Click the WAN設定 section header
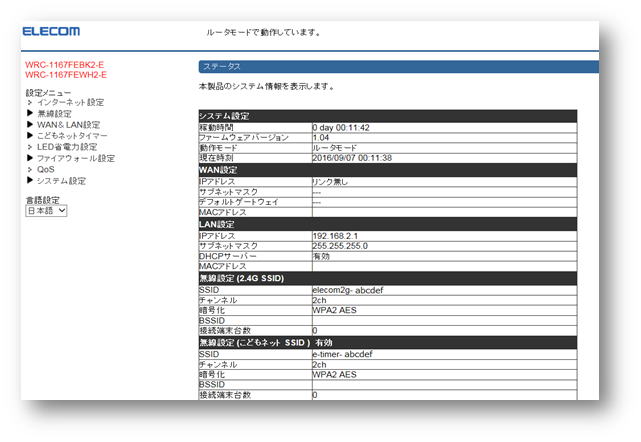 tap(388, 170)
